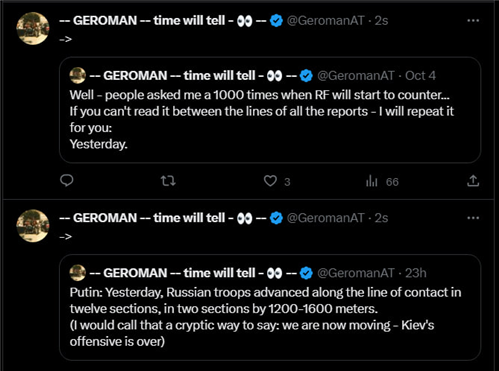Viewport: 499px width, 371px height.
Task: Click the verified badge in first tweet header
Action: [x=276, y=21]
